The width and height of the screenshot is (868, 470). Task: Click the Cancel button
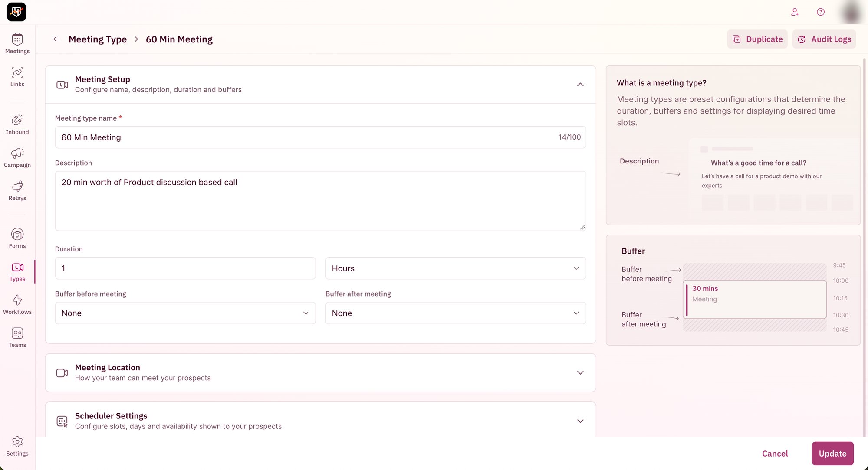[x=775, y=454]
